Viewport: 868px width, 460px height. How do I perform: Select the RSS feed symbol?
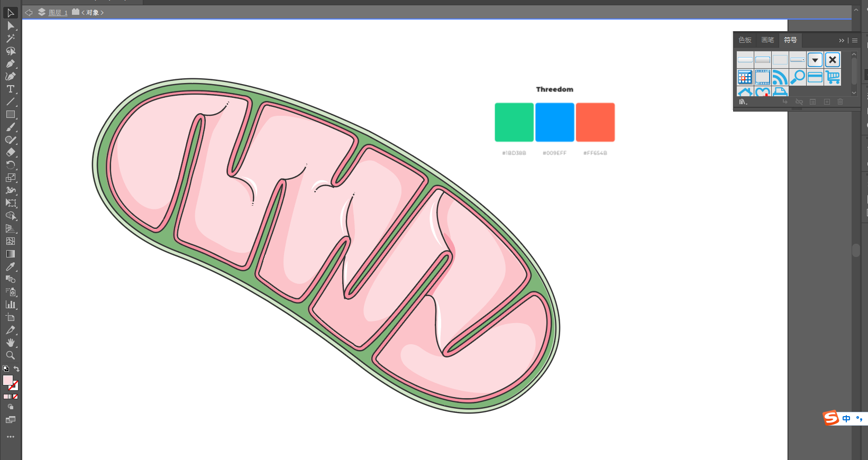[780, 77]
